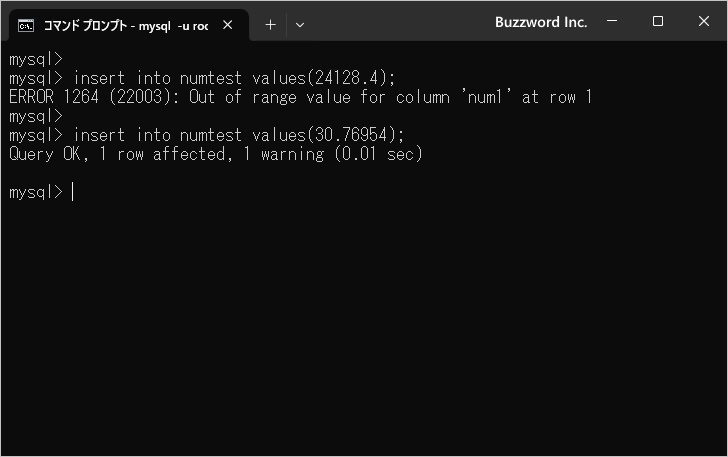Viewport: 728px width, 457px height.
Task: Click the (0.01 sec) timing text
Action: click(378, 154)
